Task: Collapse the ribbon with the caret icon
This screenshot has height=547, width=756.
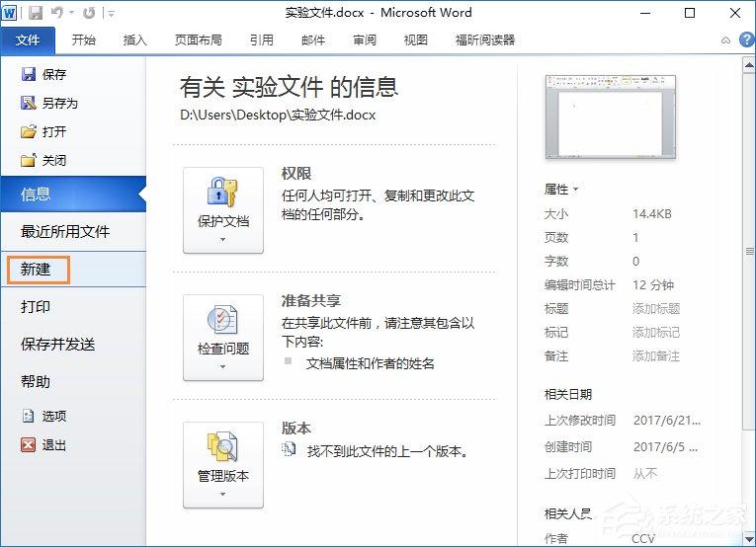Action: coord(725,40)
